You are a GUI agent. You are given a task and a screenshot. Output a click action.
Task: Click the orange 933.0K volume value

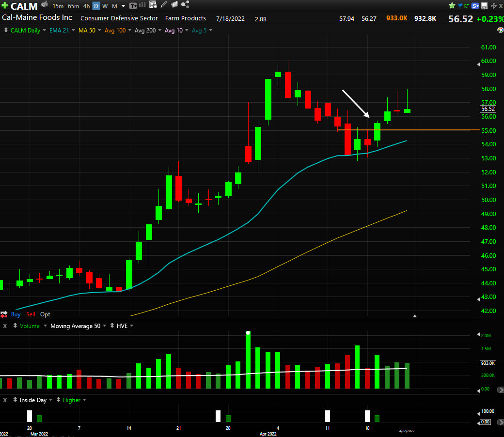pos(396,18)
